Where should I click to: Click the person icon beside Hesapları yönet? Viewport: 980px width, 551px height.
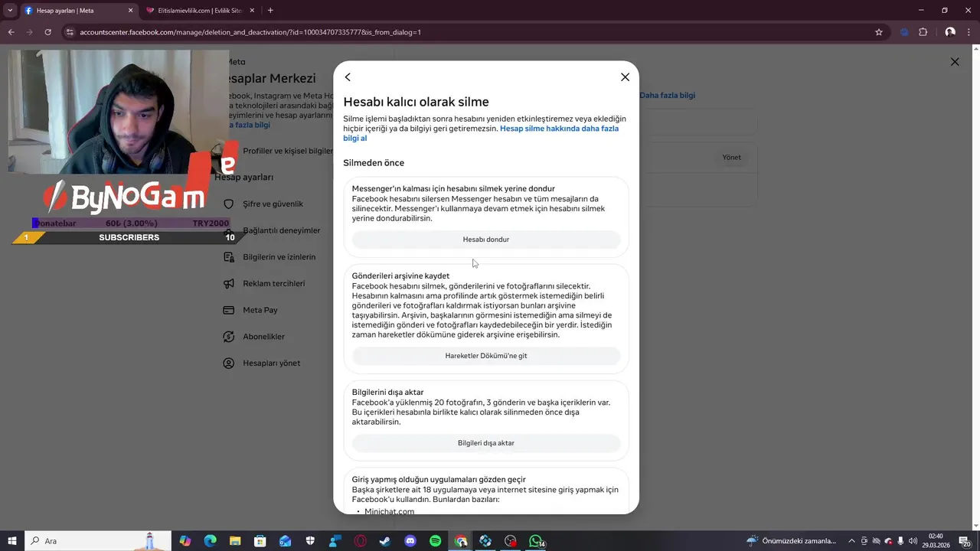click(x=228, y=364)
